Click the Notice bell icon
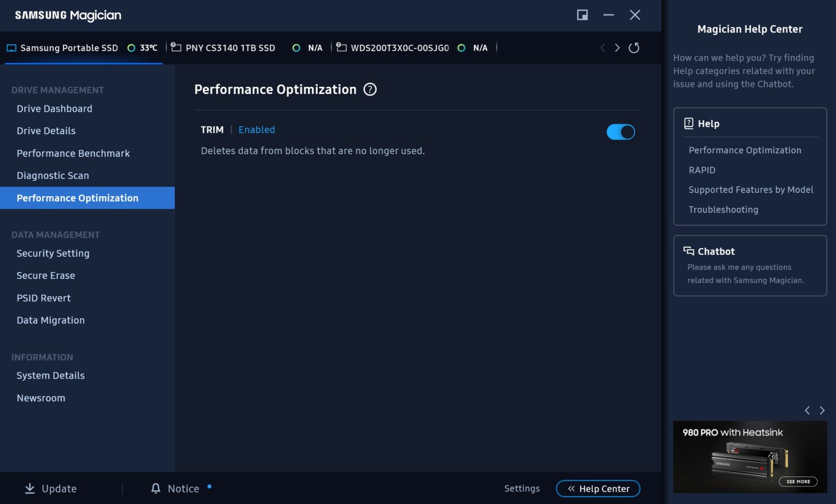Viewport: 836px width, 504px height. [156, 488]
